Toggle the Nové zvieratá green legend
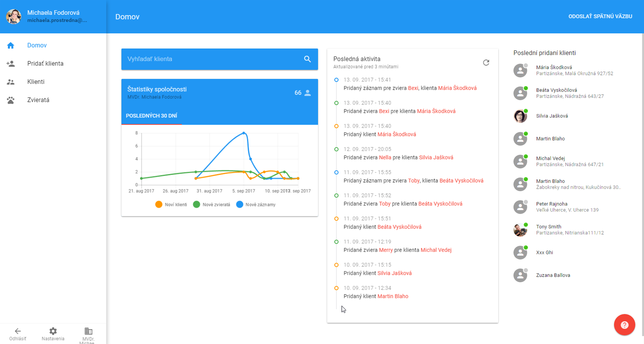The height and width of the screenshot is (344, 644). pyautogui.click(x=212, y=204)
